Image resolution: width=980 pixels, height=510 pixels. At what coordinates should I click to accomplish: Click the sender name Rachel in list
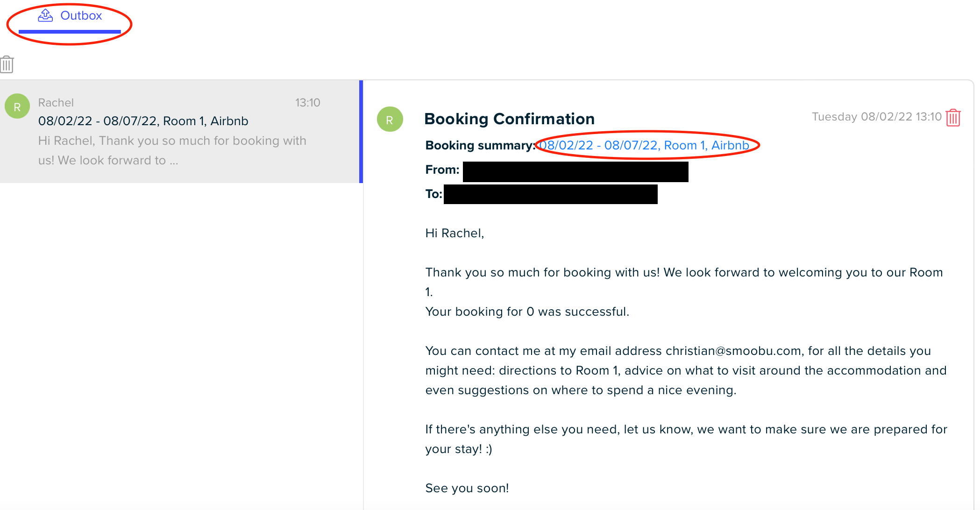56,103
